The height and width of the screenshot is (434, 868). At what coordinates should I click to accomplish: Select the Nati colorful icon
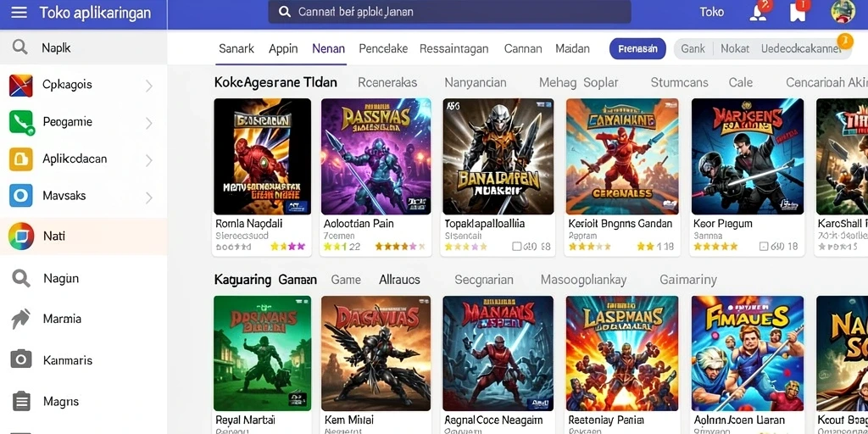tap(21, 236)
